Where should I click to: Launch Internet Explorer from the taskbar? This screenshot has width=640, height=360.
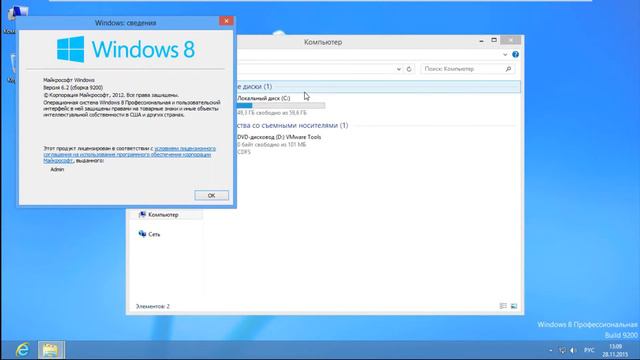point(22,350)
